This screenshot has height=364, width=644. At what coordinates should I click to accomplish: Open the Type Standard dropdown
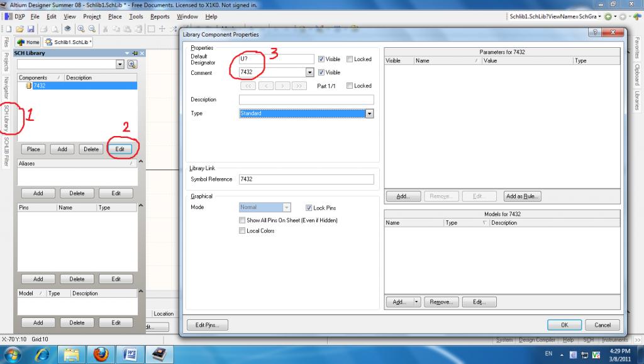[369, 113]
